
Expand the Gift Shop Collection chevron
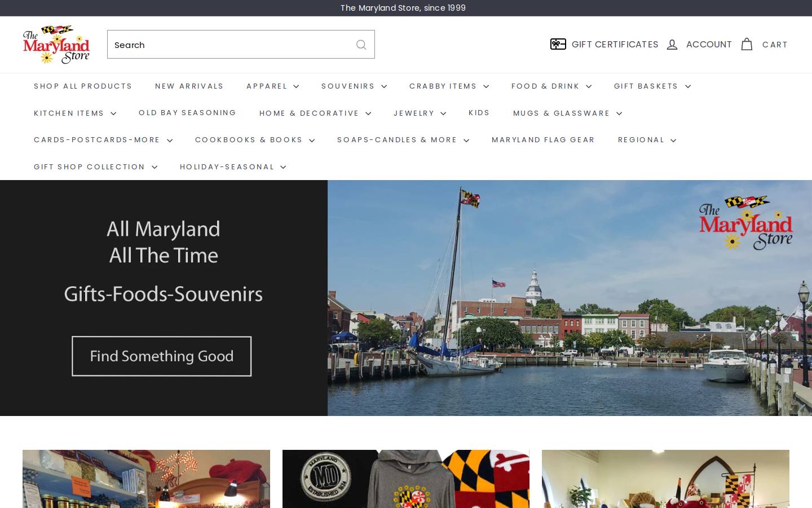pyautogui.click(x=155, y=167)
